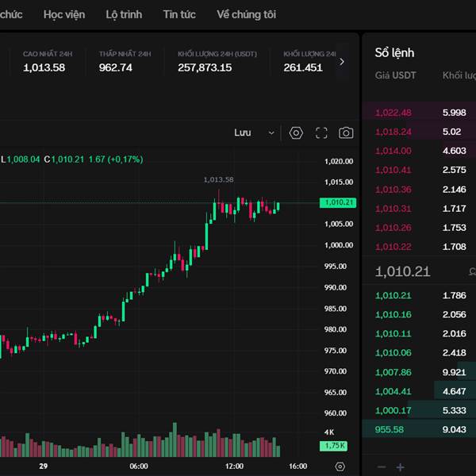This screenshot has width=476, height=476.
Task: Open time axis settings at chart bottom
Action: pyautogui.click(x=340, y=466)
